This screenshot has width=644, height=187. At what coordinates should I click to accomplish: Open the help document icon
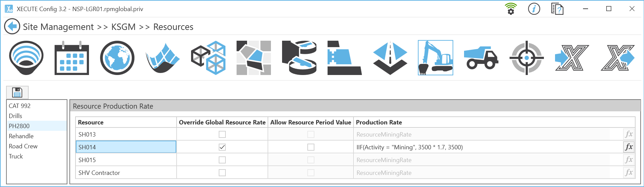pos(557,9)
